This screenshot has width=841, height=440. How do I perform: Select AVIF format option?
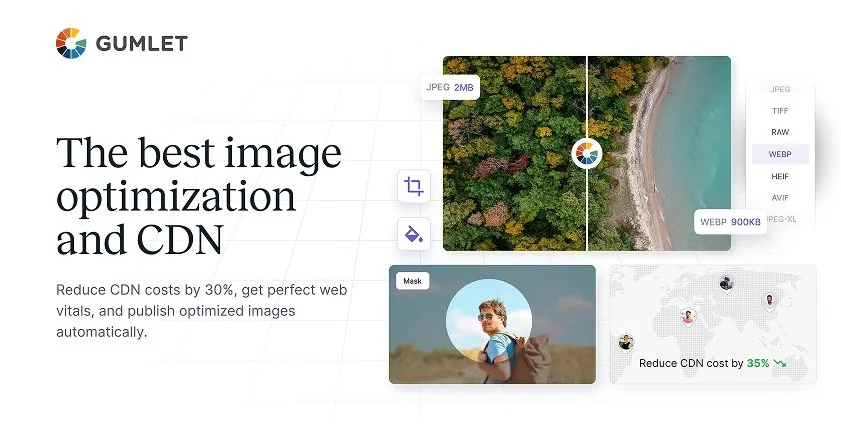[780, 198]
